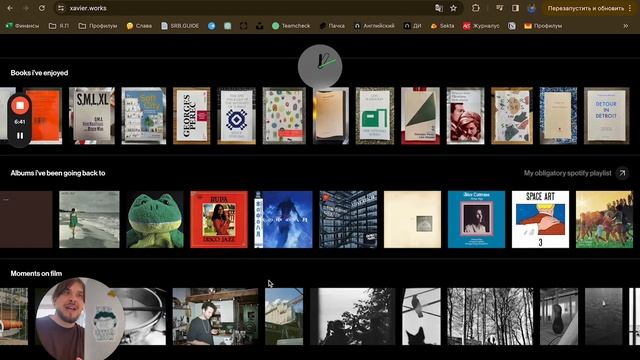Open the Chrome profile avatar
The width and height of the screenshot is (640, 360).
(x=531, y=8)
